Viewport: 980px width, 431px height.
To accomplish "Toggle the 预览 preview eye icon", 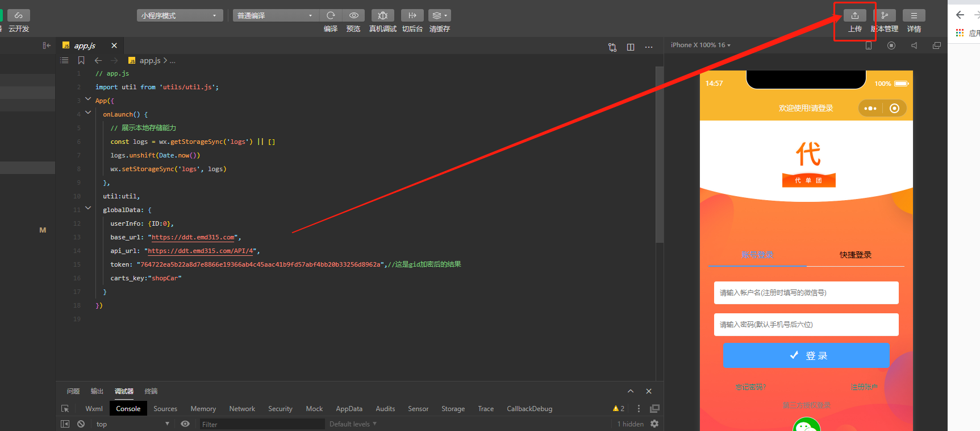I will (353, 15).
